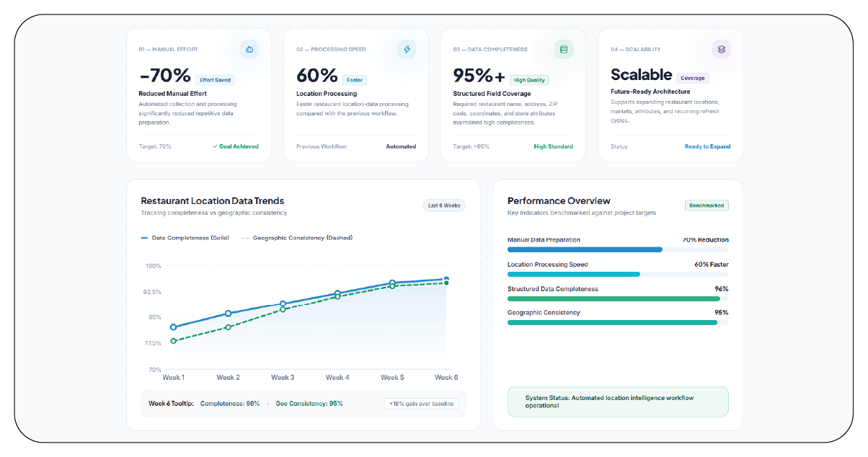Click the Target: >95% label
The width and height of the screenshot is (868, 457).
(471, 146)
